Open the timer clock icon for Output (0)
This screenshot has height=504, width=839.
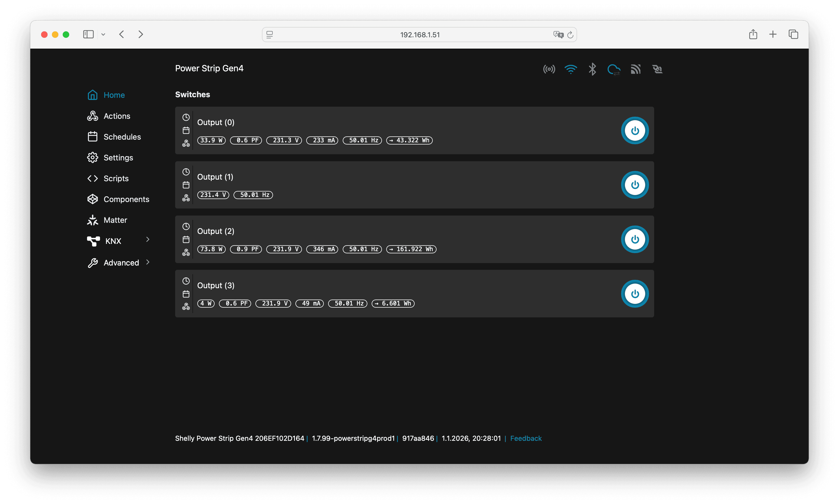[186, 117]
